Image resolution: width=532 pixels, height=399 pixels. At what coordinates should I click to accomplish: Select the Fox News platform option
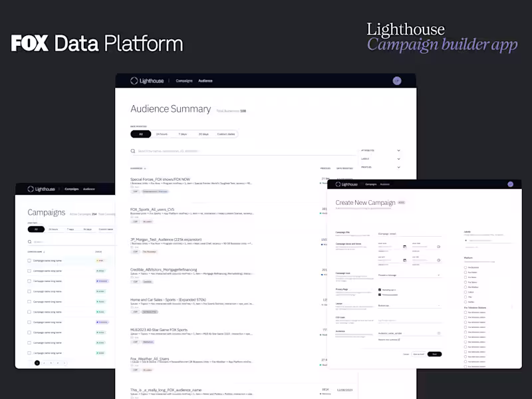click(465, 277)
